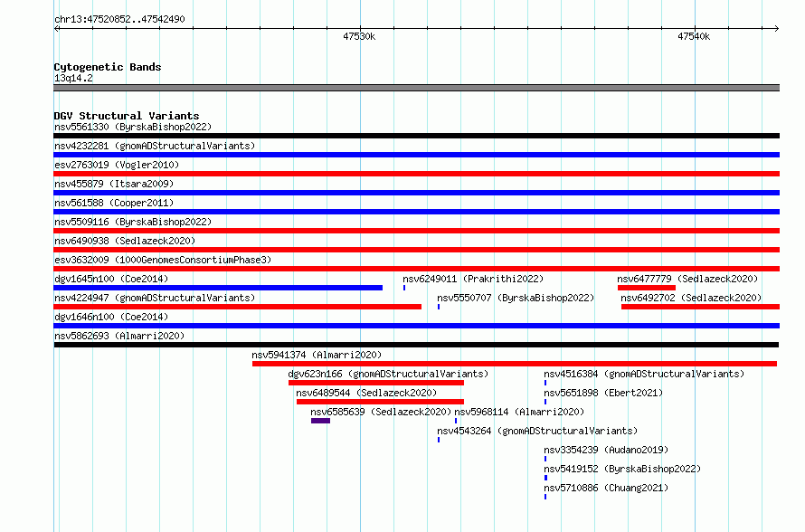
Task: Click the small nsv5968114 blue marker
Action: 456,421
